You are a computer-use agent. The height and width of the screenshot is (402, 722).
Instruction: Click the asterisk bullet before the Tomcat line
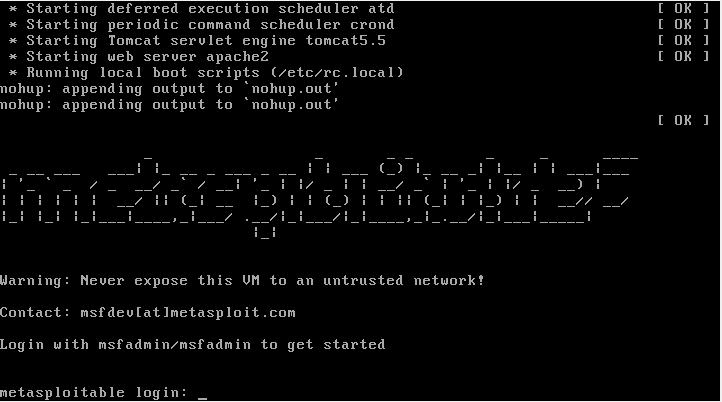[x=13, y=41]
